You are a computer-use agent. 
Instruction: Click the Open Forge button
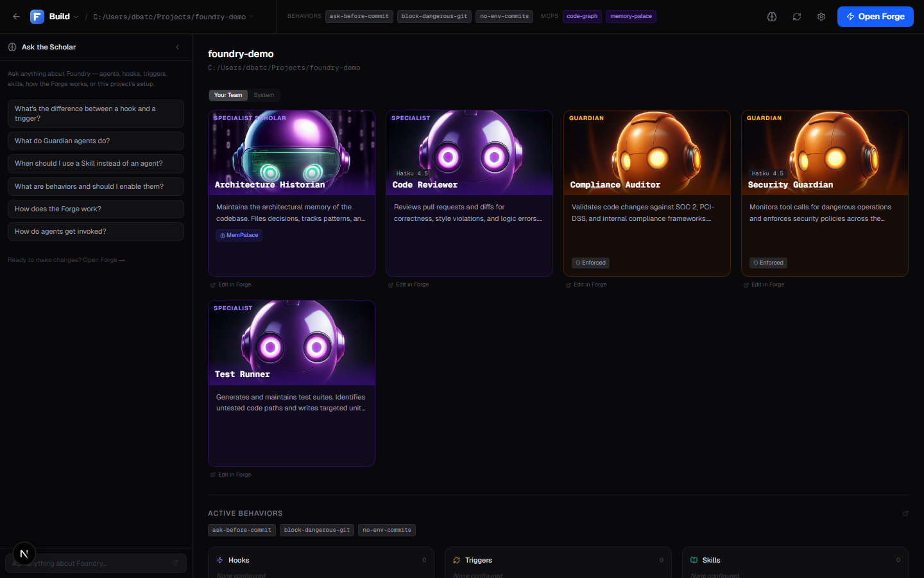coord(875,17)
